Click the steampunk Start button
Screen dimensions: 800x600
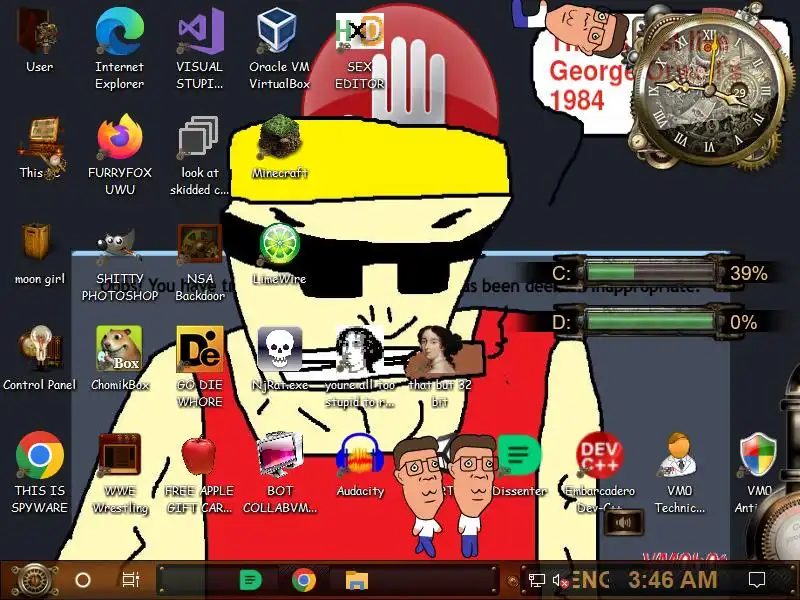click(x=34, y=580)
